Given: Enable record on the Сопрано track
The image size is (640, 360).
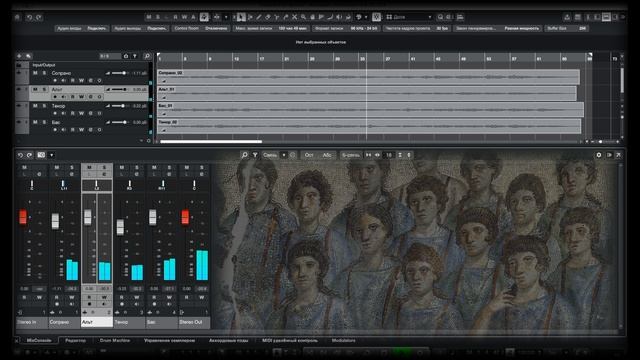Looking at the screenshot, I should [x=55, y=80].
